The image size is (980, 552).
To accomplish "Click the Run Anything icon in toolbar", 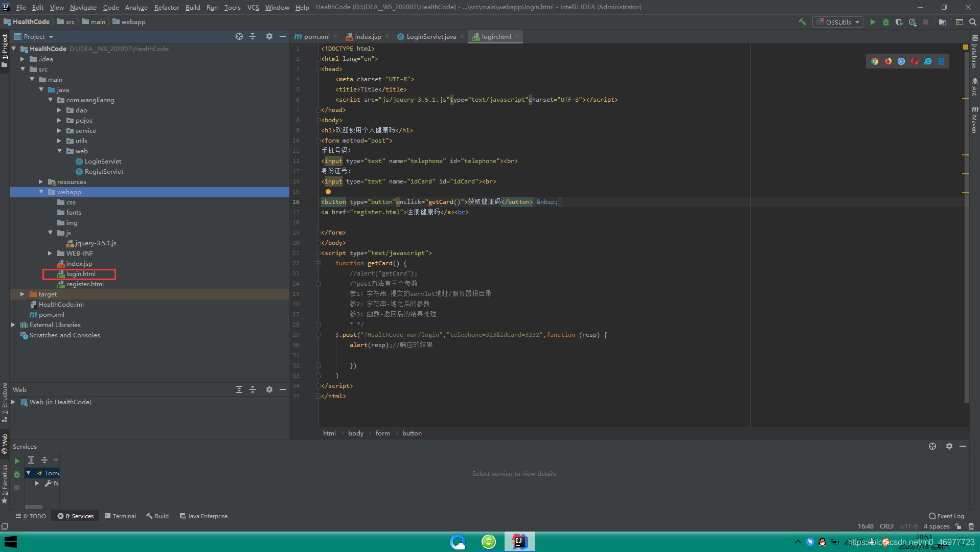I will coord(960,22).
